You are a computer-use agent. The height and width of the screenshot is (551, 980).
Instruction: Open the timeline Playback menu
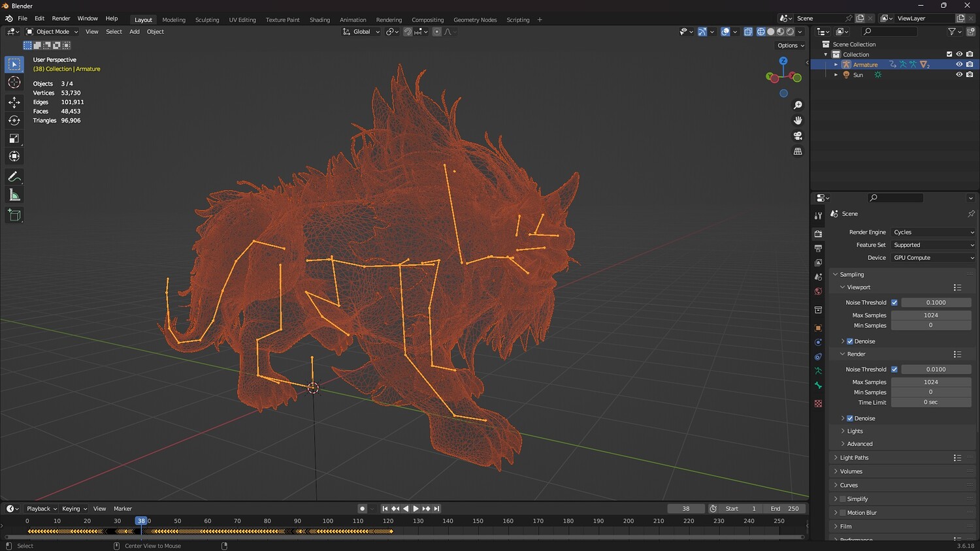click(41, 509)
